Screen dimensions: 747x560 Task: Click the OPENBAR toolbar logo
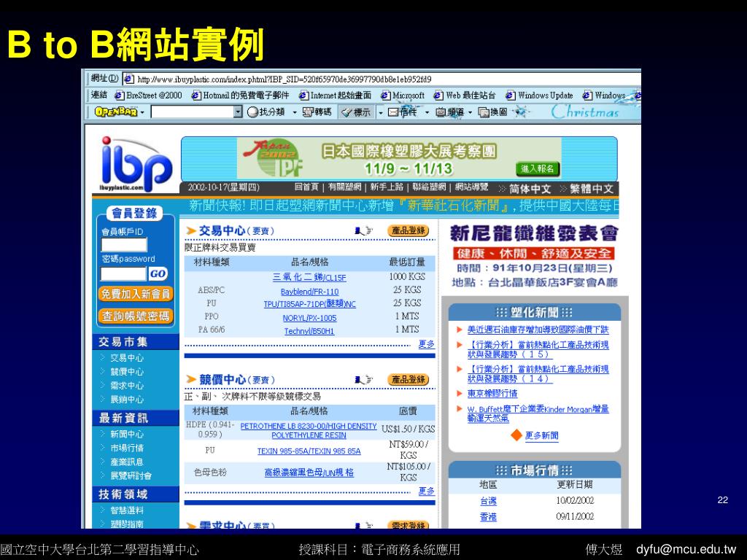(116, 112)
